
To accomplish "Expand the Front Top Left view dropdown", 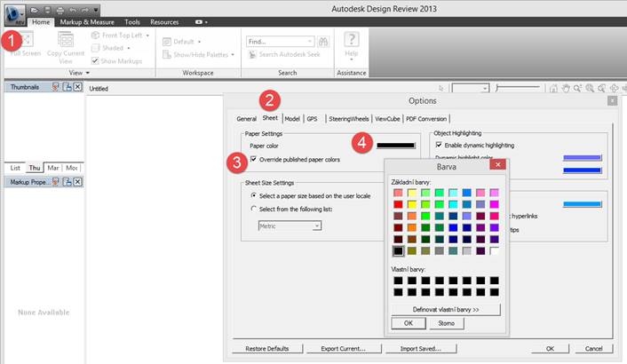I will pyautogui.click(x=147, y=36).
